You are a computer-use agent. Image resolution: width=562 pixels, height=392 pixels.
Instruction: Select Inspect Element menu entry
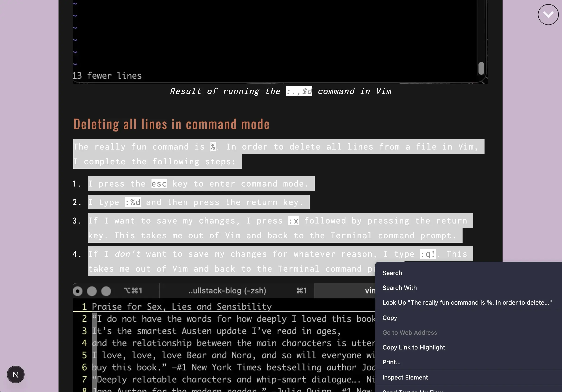pos(405,377)
